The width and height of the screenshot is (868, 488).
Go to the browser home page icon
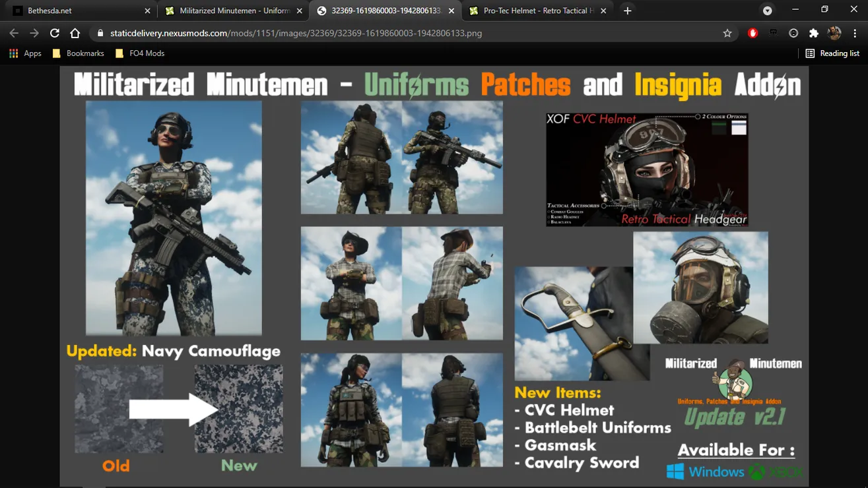[75, 33]
